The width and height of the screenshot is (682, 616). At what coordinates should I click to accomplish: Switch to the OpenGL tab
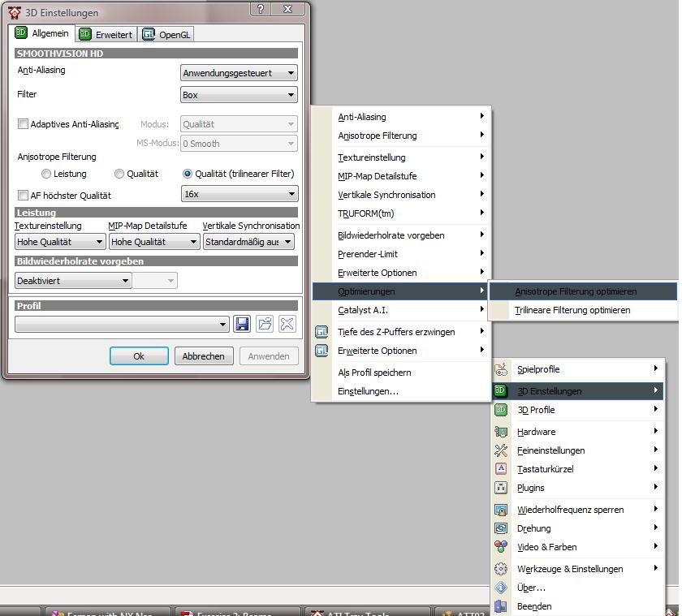(166, 35)
